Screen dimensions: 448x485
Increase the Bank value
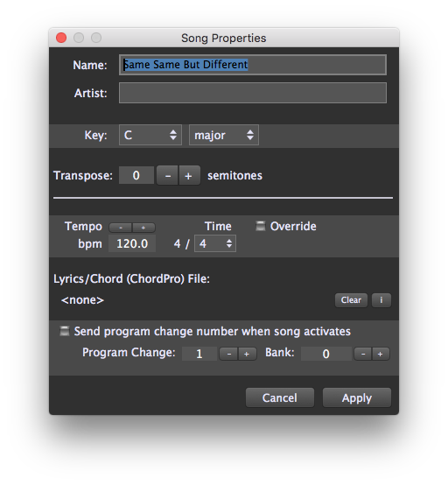[381, 354]
